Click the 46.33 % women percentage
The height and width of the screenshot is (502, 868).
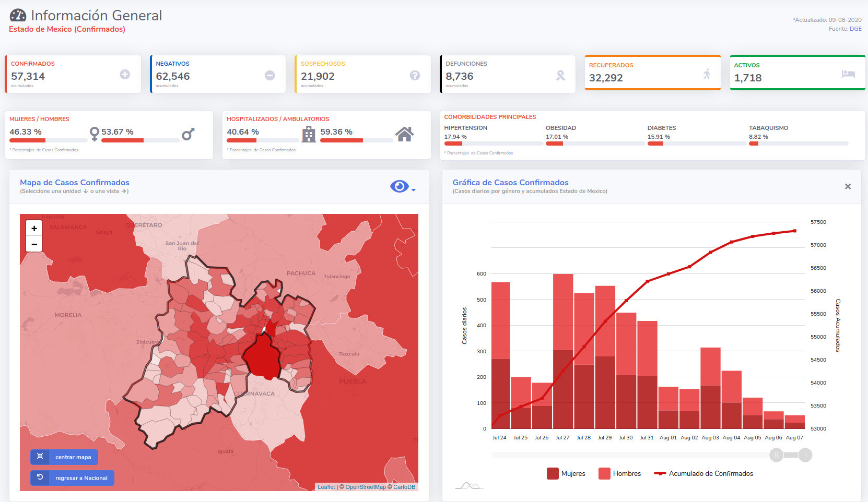[26, 132]
